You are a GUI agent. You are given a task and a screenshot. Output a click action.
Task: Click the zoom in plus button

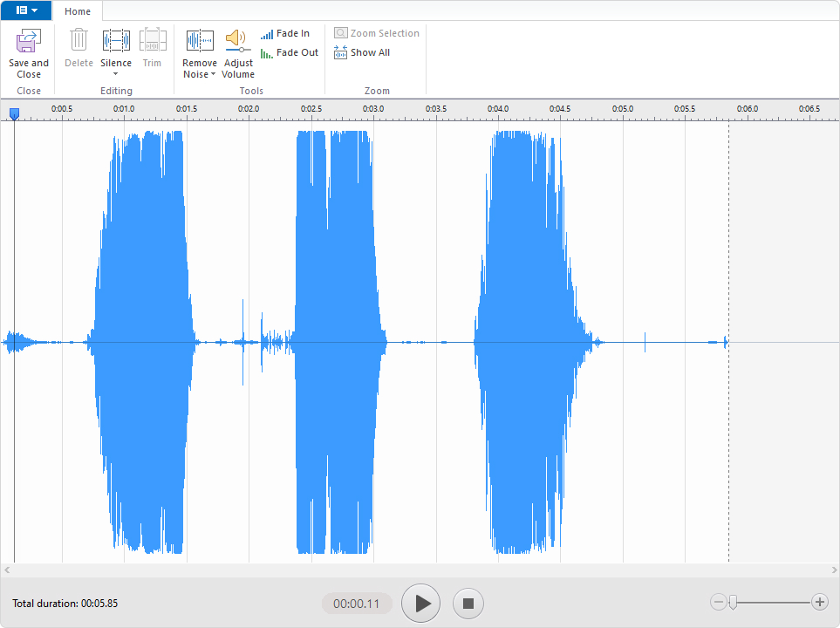tap(819, 602)
